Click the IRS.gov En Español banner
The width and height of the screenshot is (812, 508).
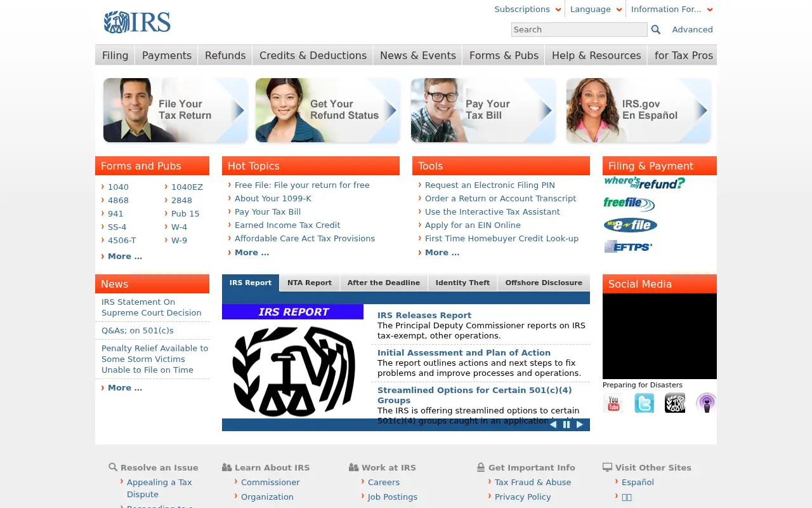click(638, 110)
